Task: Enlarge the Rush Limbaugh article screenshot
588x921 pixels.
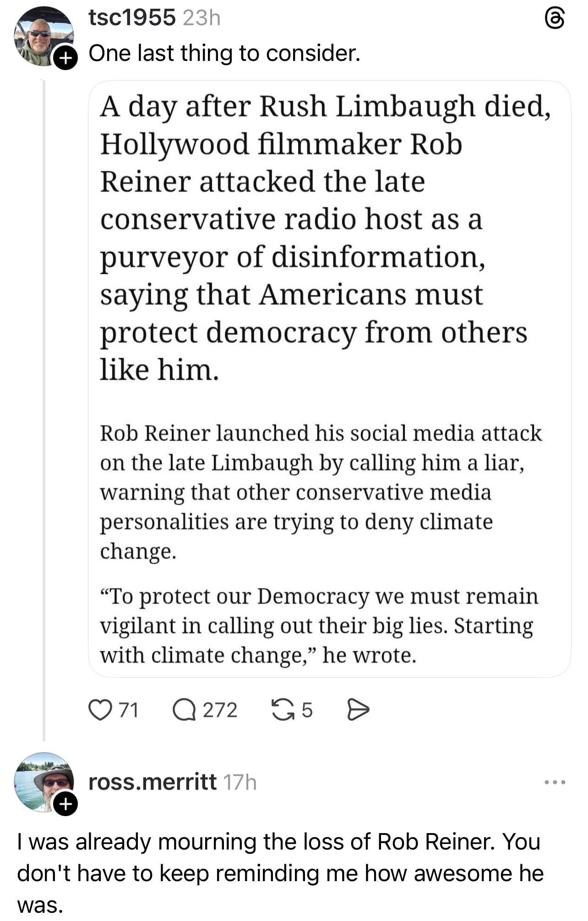Action: (329, 379)
